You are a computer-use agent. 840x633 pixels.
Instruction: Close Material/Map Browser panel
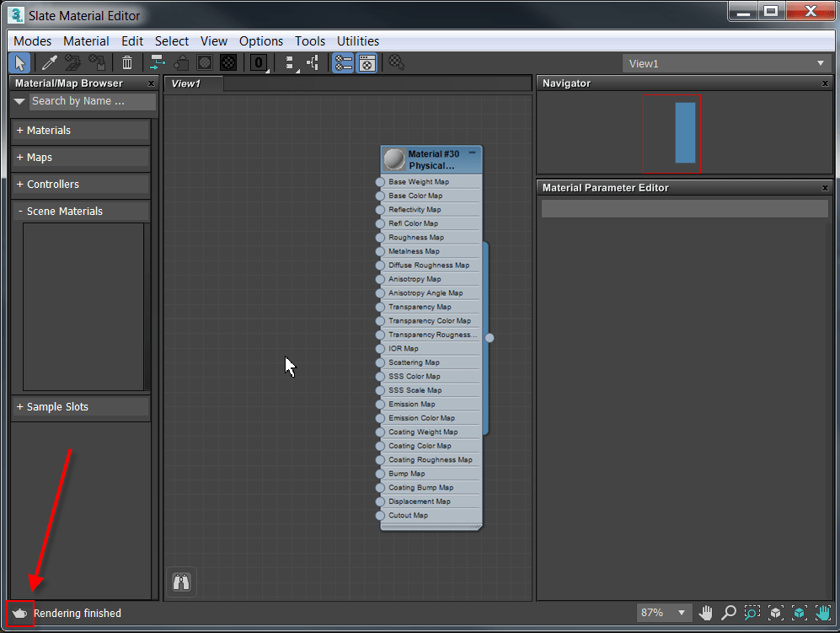(x=151, y=83)
